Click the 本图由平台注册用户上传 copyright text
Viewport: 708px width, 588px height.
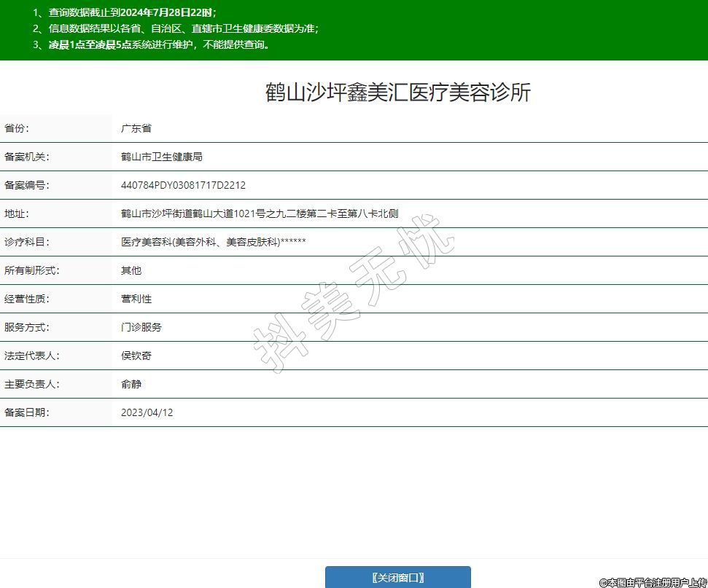coord(653,582)
